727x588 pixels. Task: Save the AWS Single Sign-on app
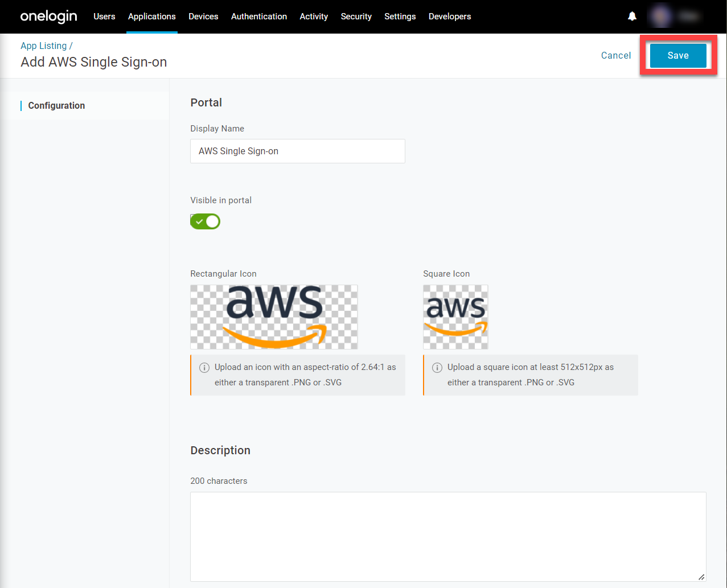pyautogui.click(x=677, y=55)
